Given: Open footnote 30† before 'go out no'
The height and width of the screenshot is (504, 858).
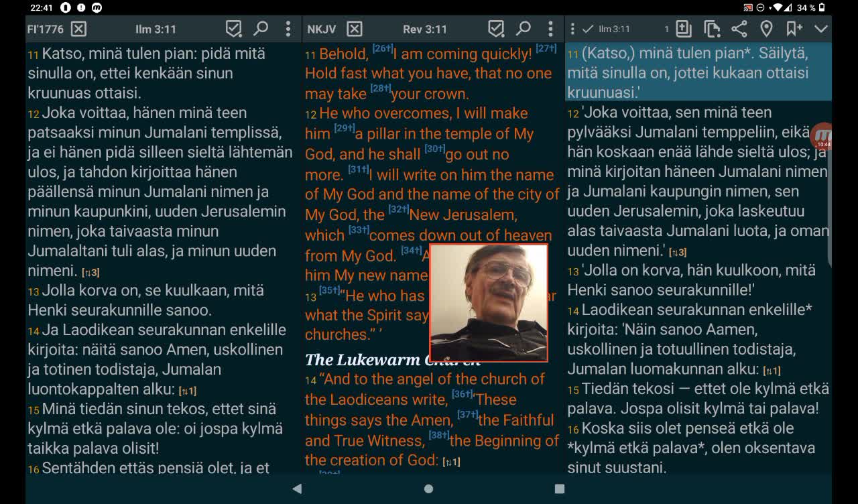Looking at the screenshot, I should click(x=434, y=149).
